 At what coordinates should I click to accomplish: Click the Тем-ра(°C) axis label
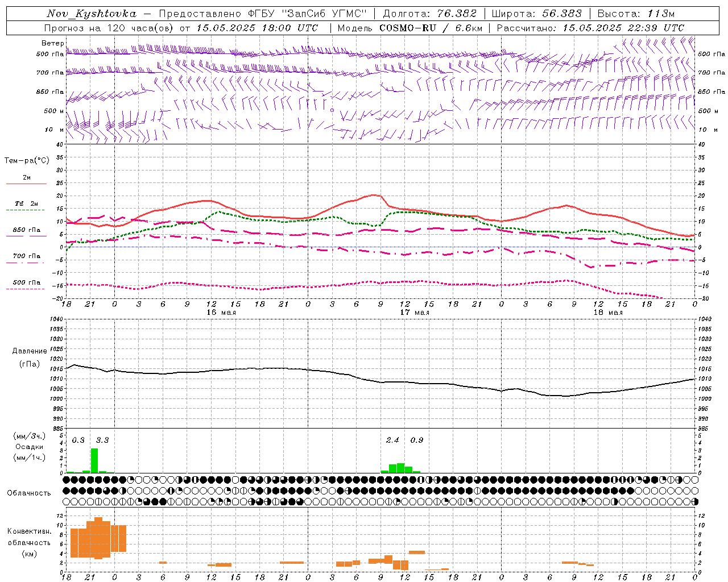27,161
